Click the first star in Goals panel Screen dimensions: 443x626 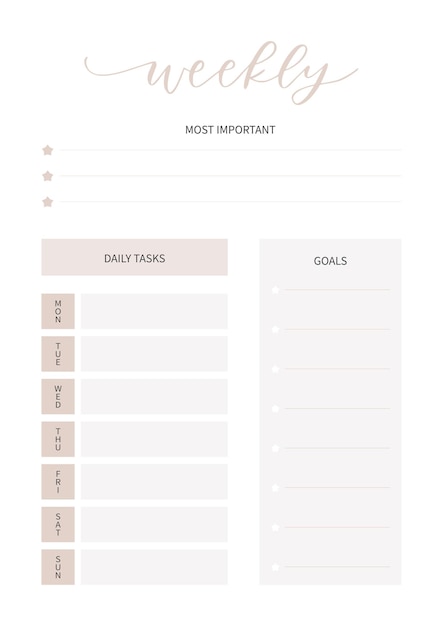[275, 289]
